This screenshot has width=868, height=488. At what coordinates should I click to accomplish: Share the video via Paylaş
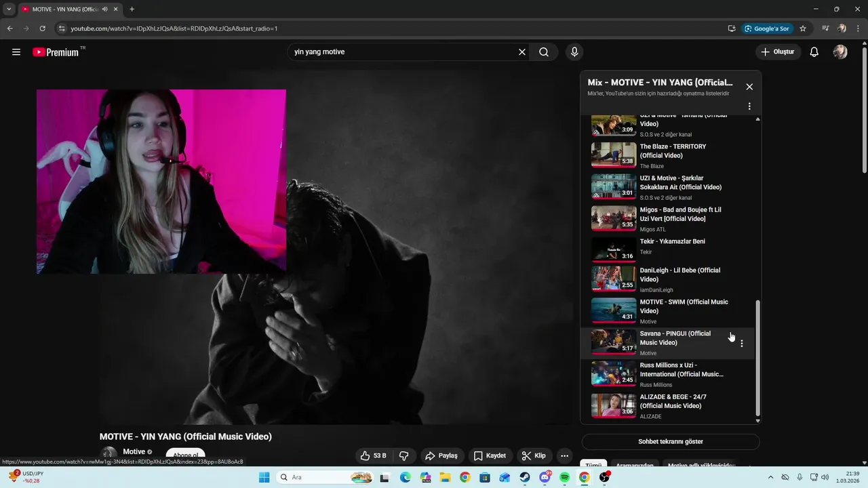pos(441,455)
